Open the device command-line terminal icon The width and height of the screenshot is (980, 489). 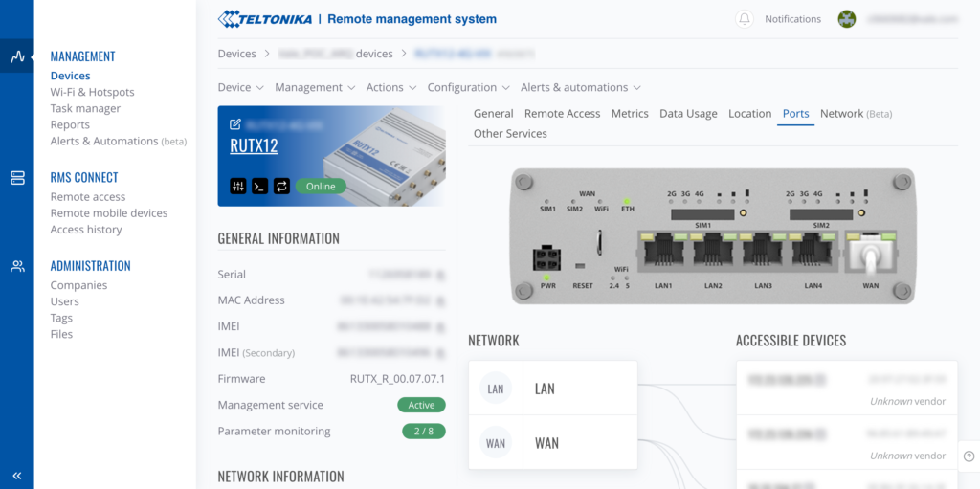[x=260, y=186]
